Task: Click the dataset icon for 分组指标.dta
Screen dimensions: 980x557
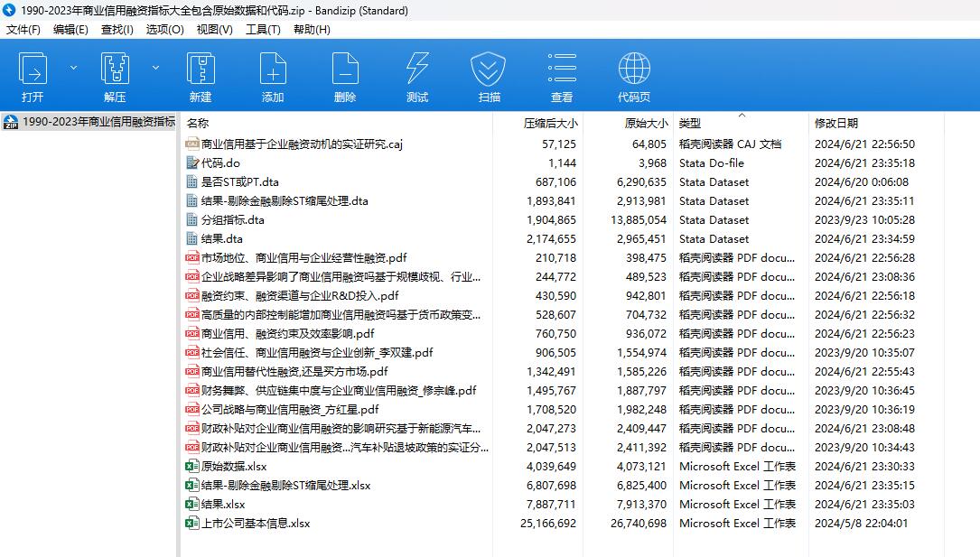Action: pos(191,219)
